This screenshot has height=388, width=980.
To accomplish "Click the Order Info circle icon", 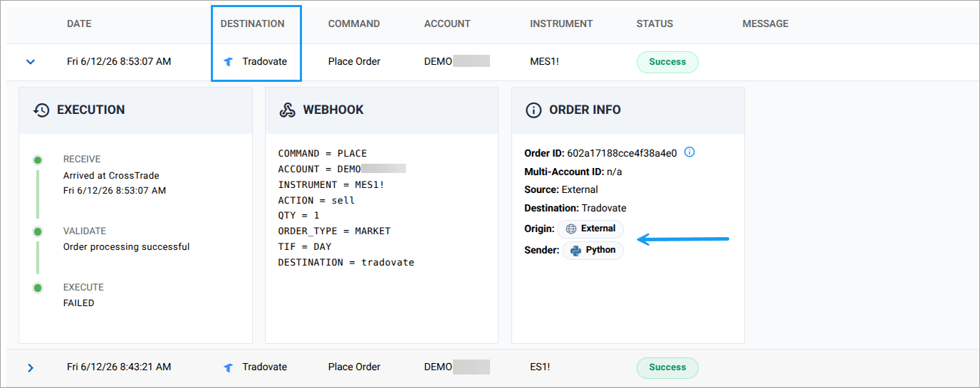I will [533, 110].
